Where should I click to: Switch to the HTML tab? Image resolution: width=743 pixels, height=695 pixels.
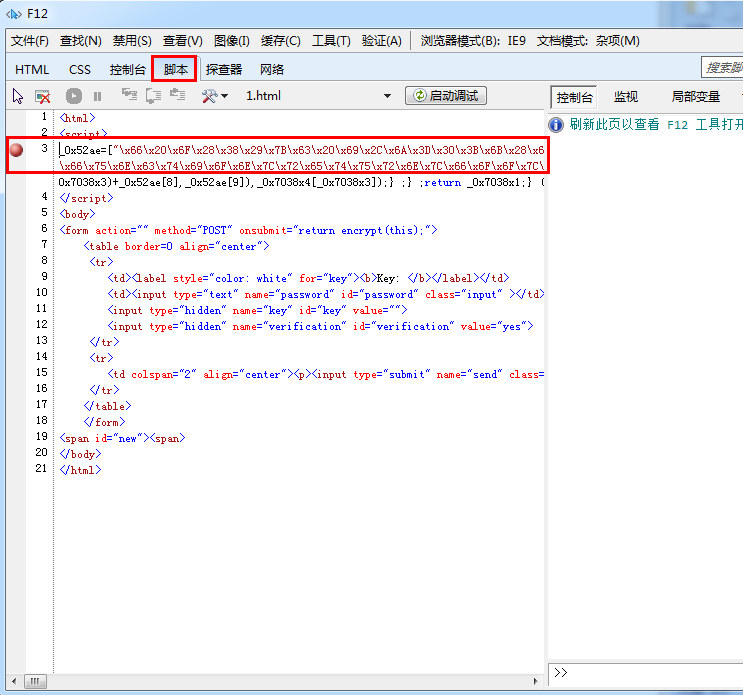click(x=32, y=70)
